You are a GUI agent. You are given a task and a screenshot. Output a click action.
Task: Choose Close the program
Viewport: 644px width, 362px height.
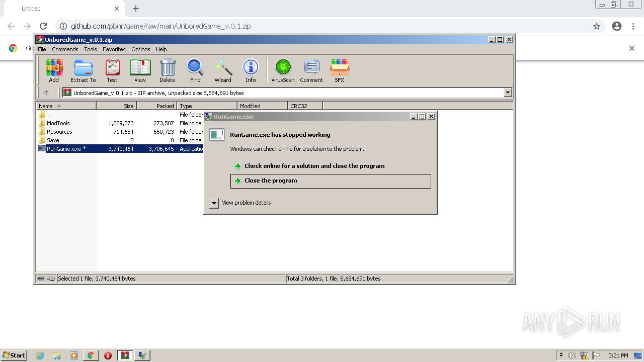point(331,181)
